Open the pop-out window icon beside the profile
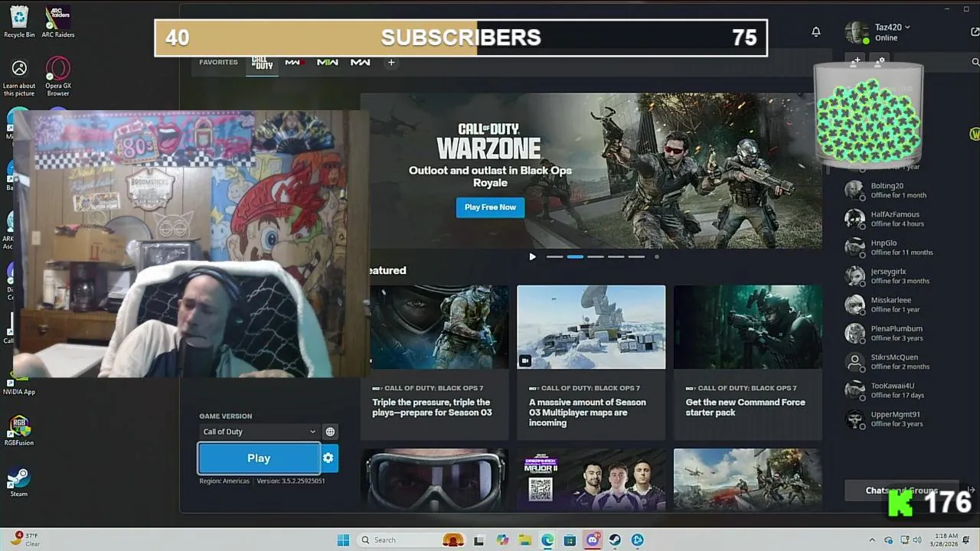The image size is (980, 551). pos(975,32)
